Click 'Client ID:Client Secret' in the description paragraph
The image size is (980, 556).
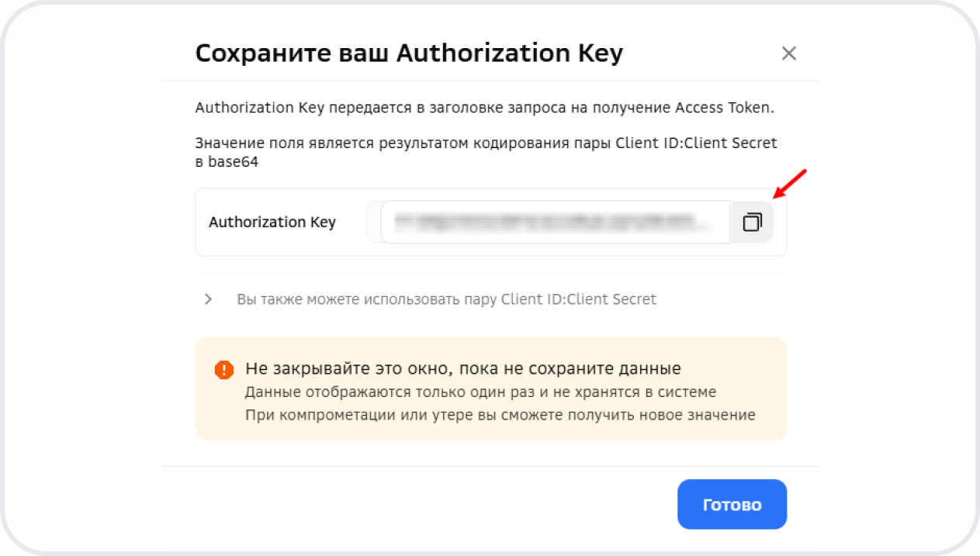(696, 143)
